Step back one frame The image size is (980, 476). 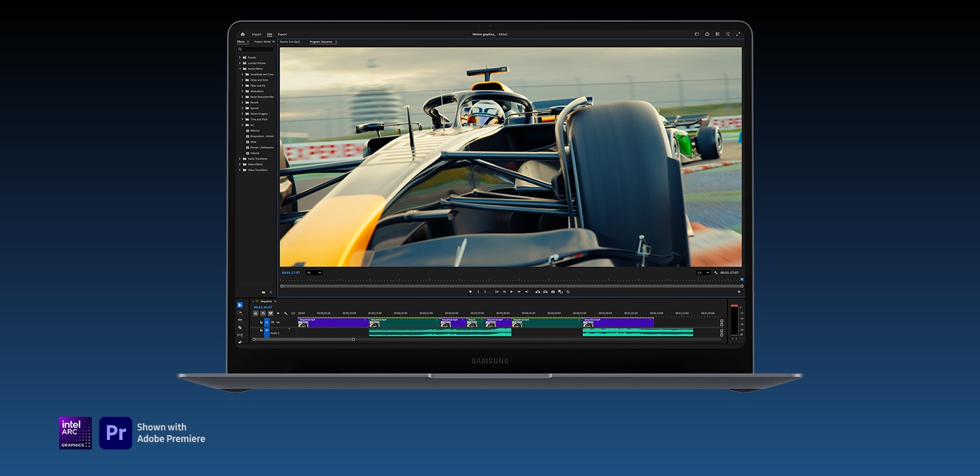[504, 292]
